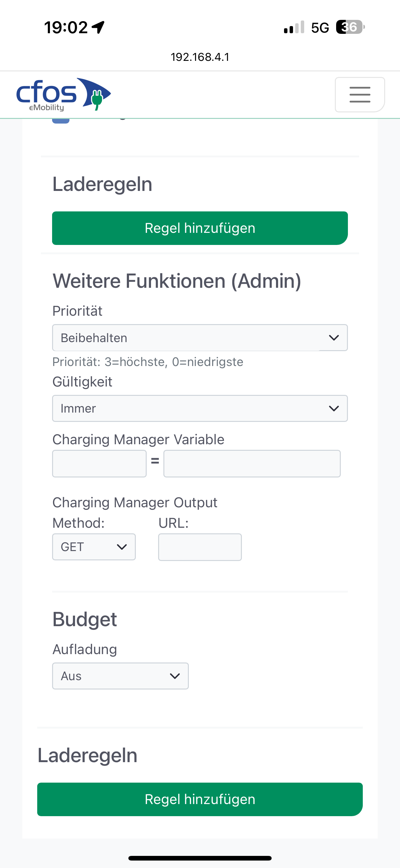Click the chevron arrow on Gültigkeit select
The image size is (400, 868).
pos(334,409)
